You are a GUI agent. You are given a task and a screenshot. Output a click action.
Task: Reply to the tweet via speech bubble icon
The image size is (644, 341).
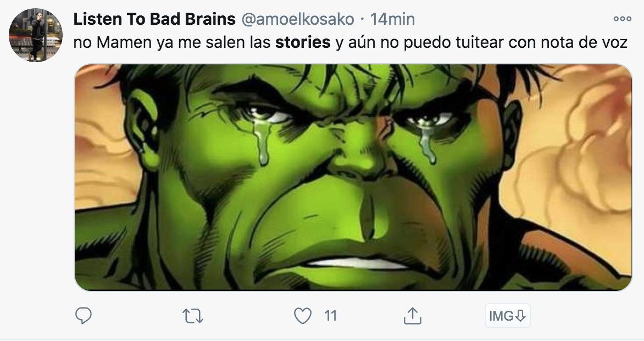[84, 316]
